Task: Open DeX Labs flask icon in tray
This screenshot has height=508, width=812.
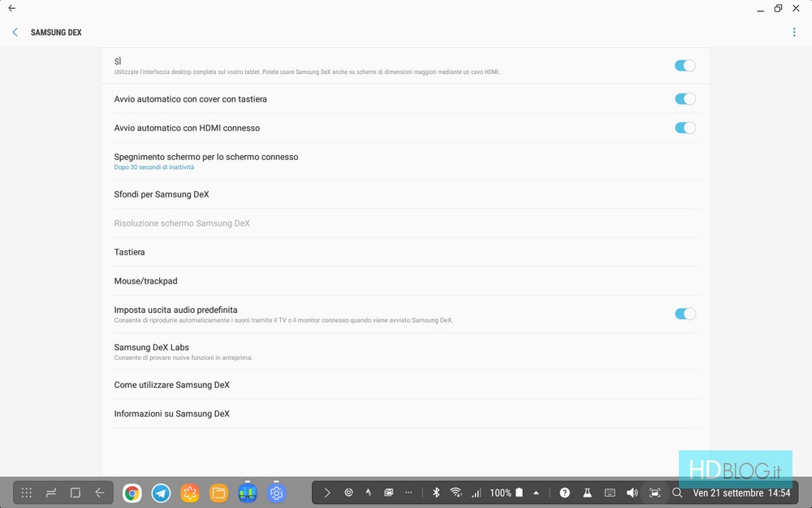Action: point(587,493)
